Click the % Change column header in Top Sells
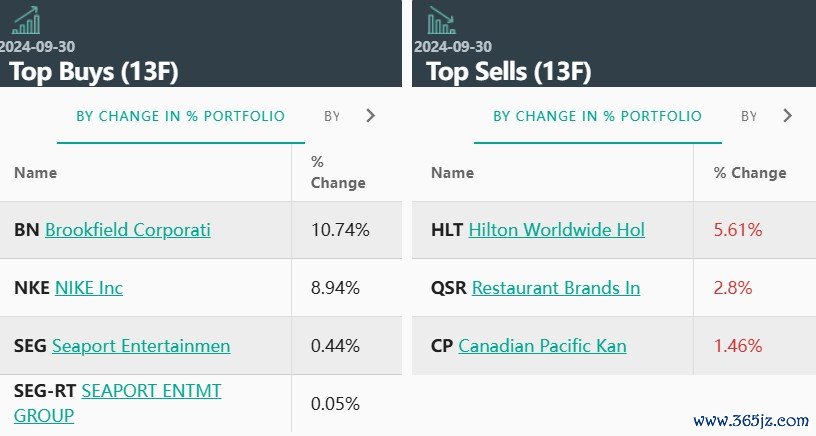Viewport: 816px width, 436px height. (750, 173)
